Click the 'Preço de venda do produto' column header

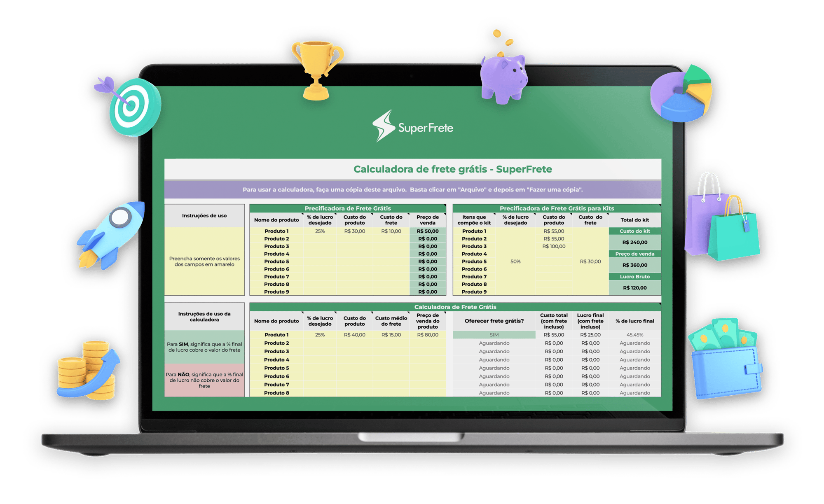428,321
